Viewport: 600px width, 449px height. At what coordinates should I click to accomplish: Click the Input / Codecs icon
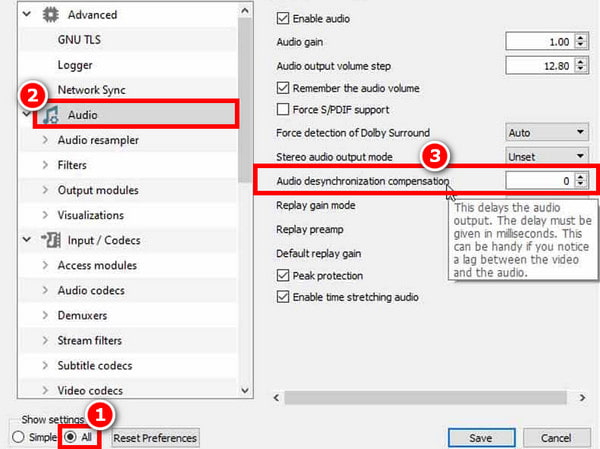(x=51, y=240)
